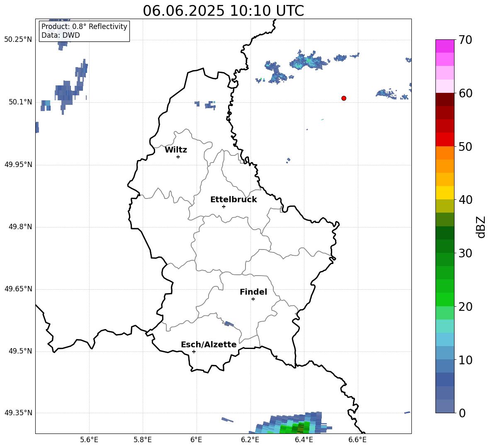Screen dimensions: 491x448
Task: Click the Wiltz city label
Action: [176, 150]
